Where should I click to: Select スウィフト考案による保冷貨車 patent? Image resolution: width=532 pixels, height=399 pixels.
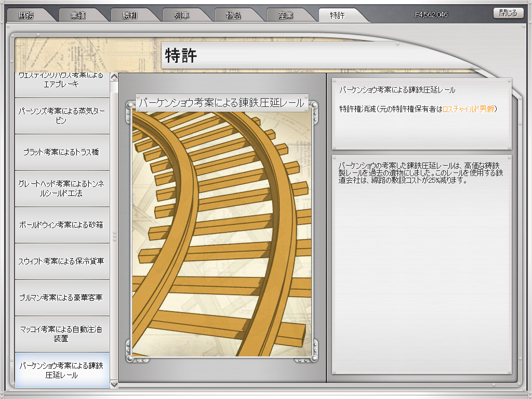(x=62, y=261)
